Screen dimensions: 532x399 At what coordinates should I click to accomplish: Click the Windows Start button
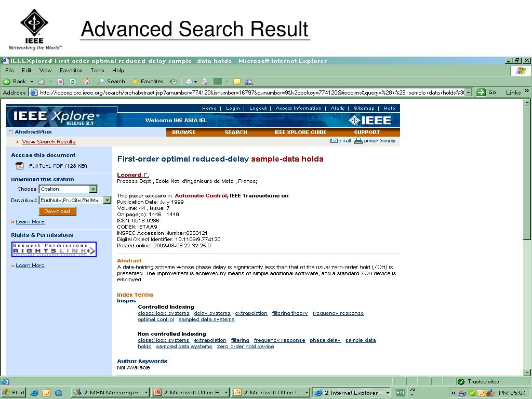click(x=13, y=393)
